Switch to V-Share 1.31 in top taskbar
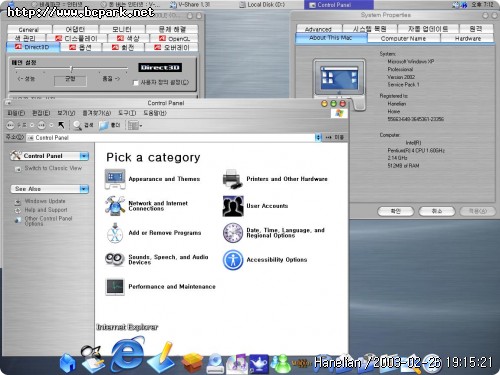 (190, 5)
